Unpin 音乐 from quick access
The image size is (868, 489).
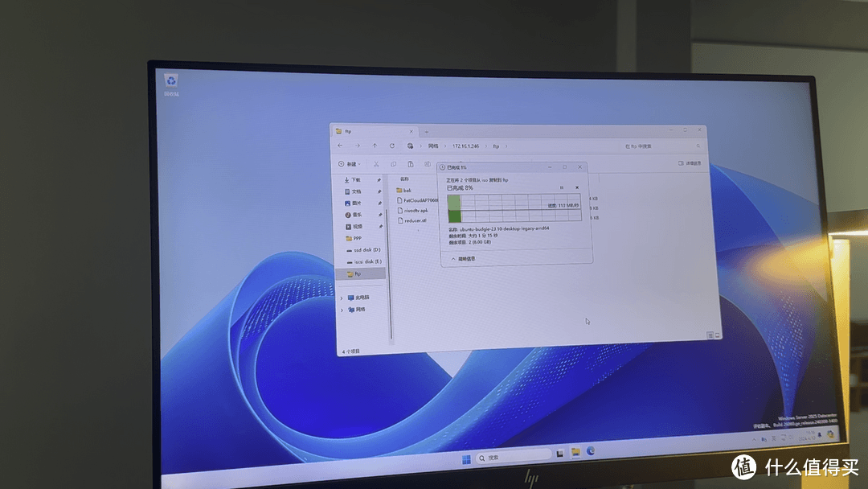click(379, 215)
